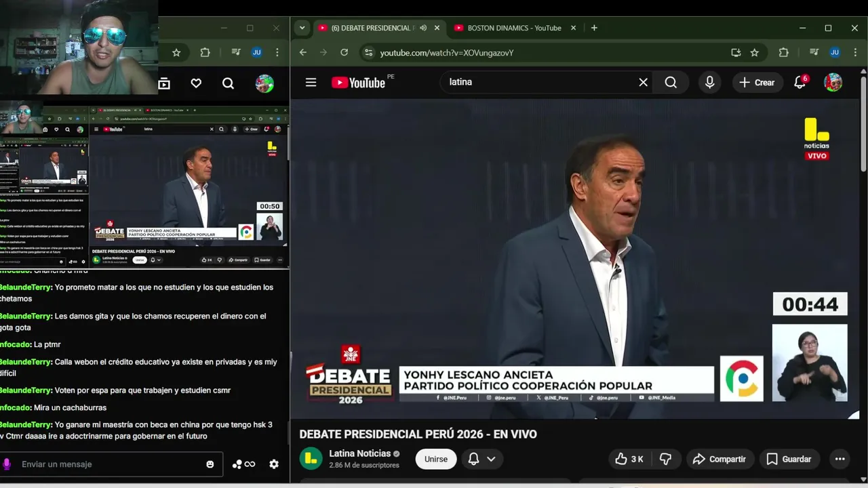Click the video title DEBATE PRESIDENCIAL PERÚ 2026
The width and height of the screenshot is (868, 488).
[418, 434]
